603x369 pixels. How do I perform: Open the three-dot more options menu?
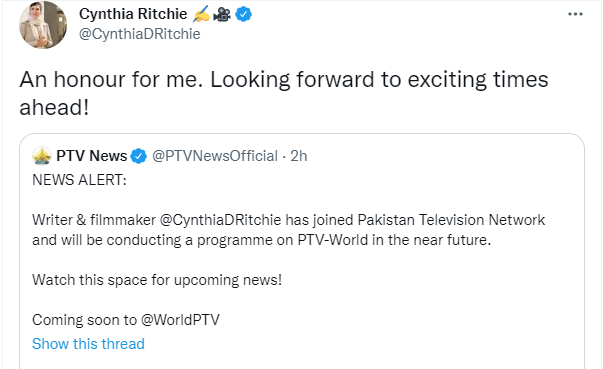pyautogui.click(x=575, y=14)
